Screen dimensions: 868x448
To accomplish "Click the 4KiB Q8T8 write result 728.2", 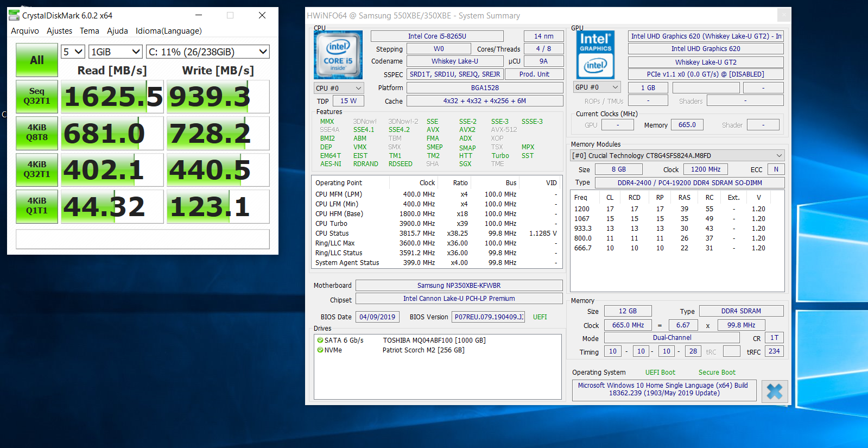I will (x=218, y=133).
